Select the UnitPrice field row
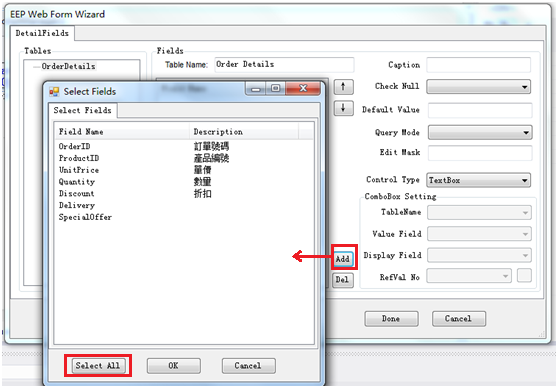 [184, 170]
